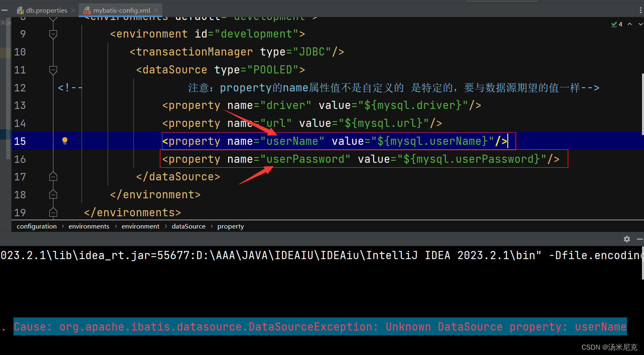This screenshot has height=355, width=644.
Task: Switch to the db.properties tab
Action: point(46,10)
